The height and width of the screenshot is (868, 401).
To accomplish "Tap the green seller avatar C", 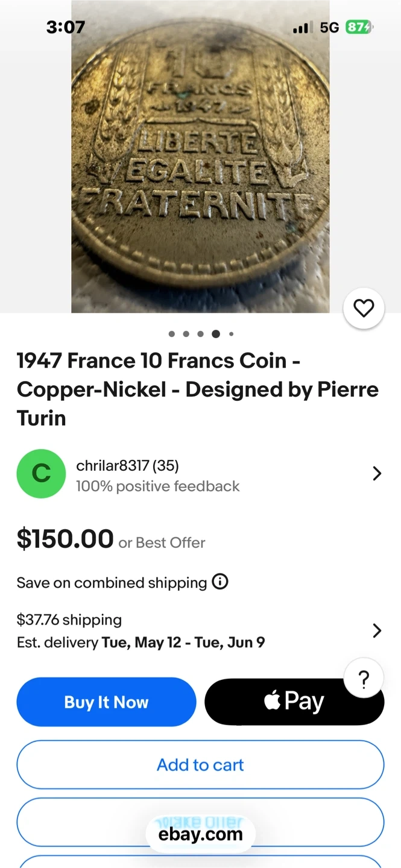I will point(41,474).
